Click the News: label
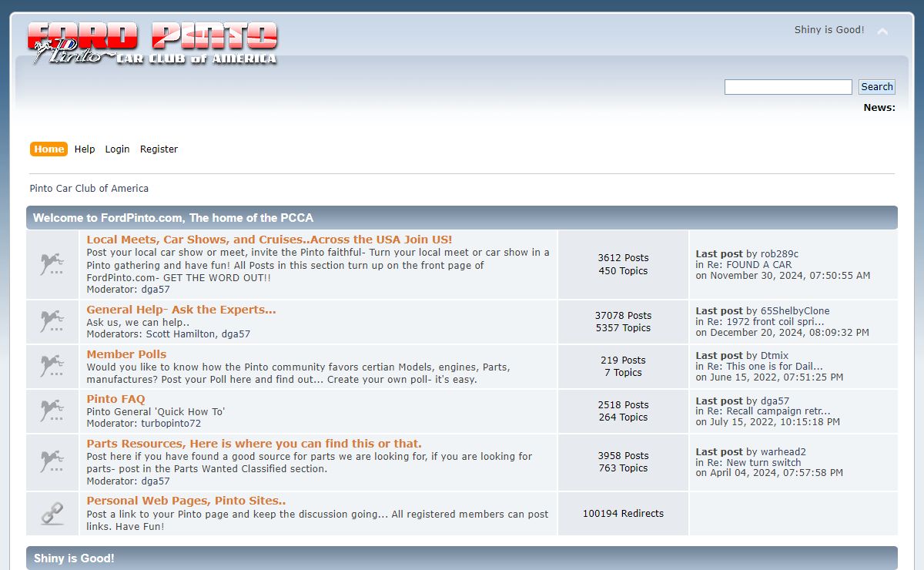 pos(879,108)
